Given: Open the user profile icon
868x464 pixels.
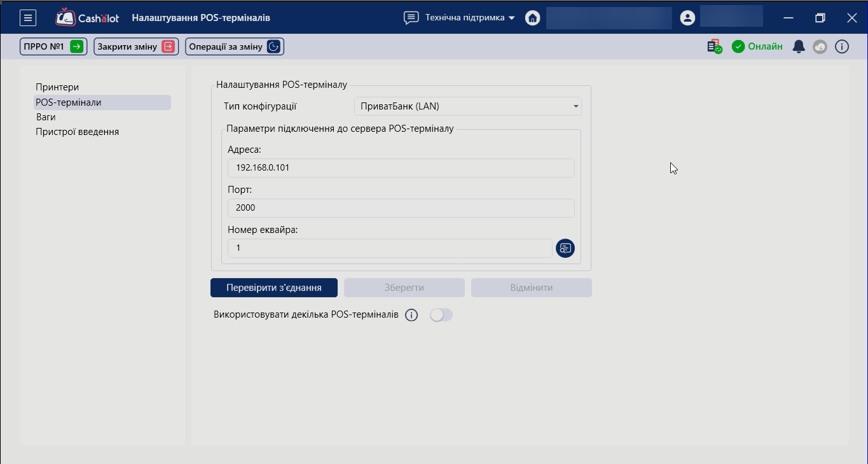Looking at the screenshot, I should (x=687, y=18).
